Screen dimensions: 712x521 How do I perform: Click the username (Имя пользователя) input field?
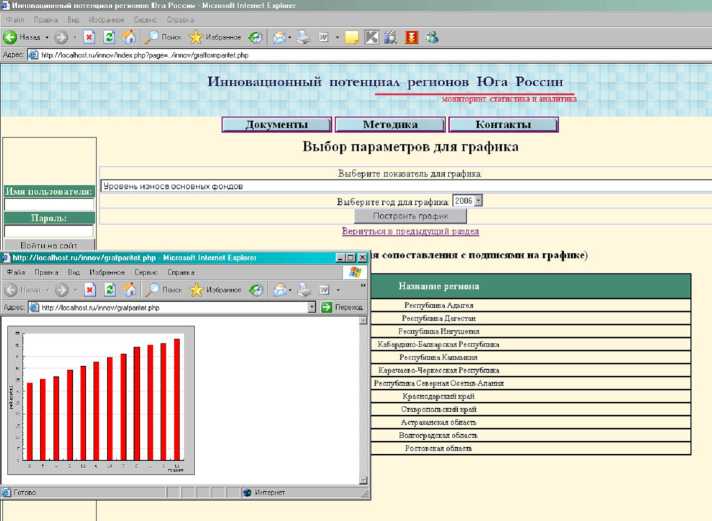[48, 204]
